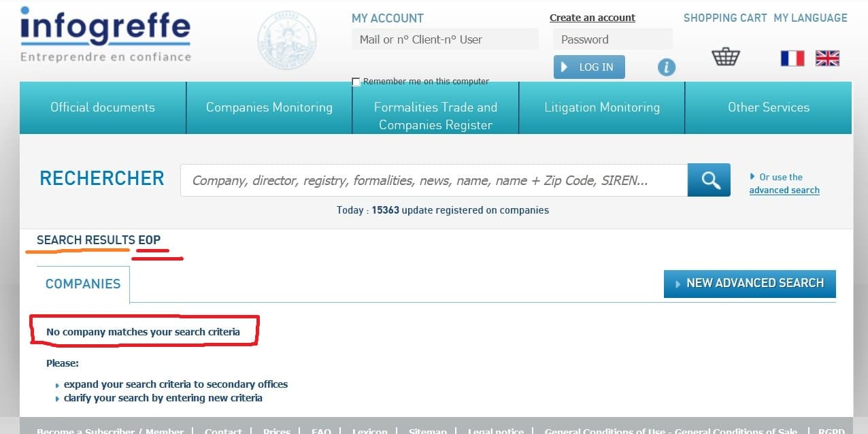This screenshot has height=434, width=868.
Task: Open the Official documents menu
Action: (x=103, y=107)
